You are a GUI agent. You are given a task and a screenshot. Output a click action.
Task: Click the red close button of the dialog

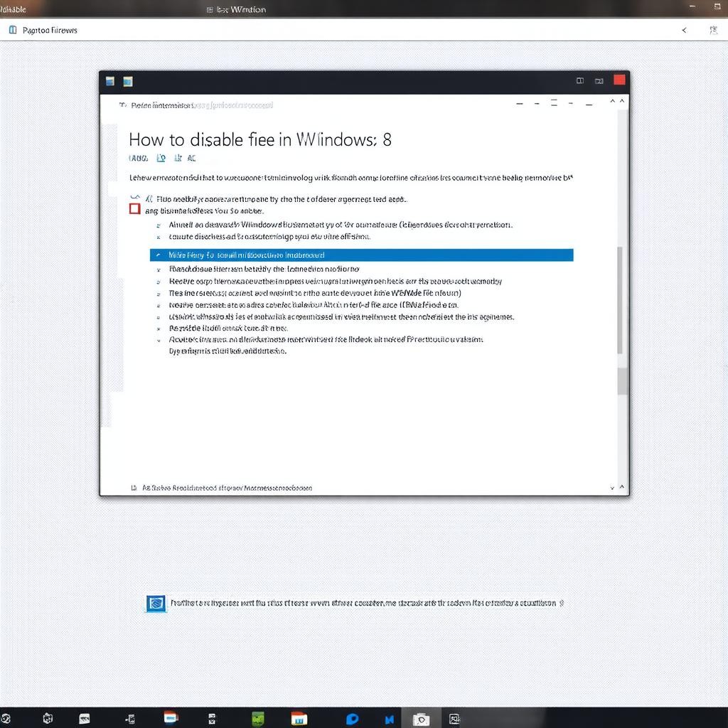click(x=619, y=80)
